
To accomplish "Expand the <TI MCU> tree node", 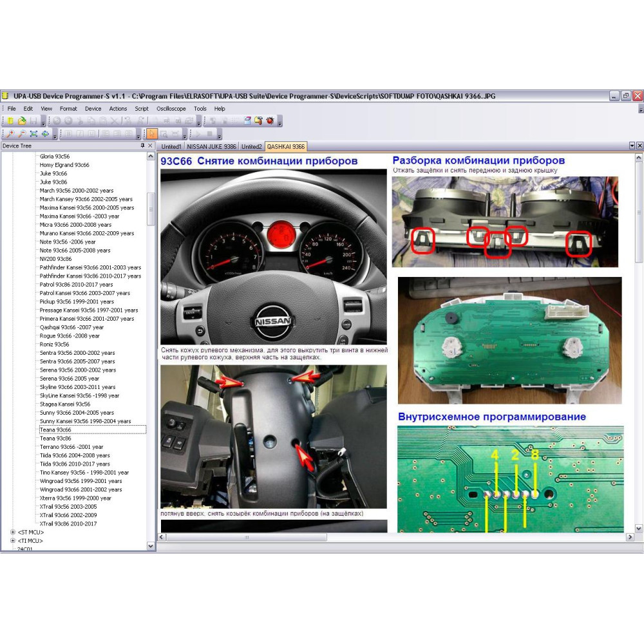I will [13, 540].
